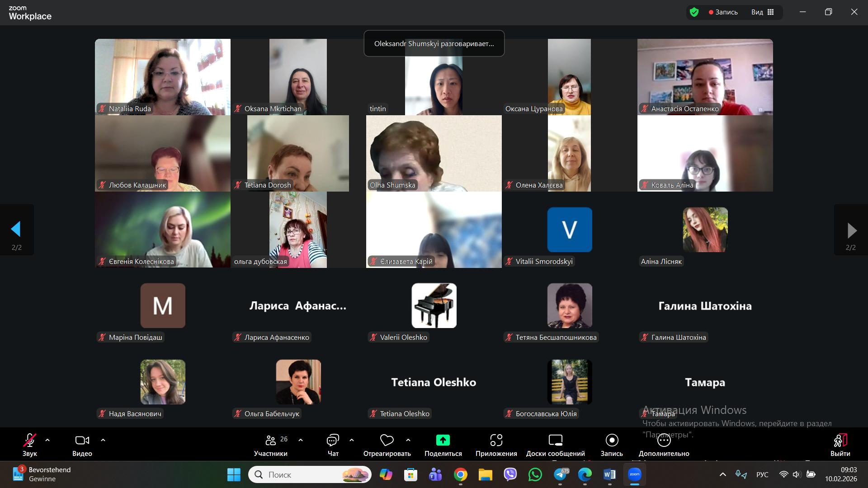Click green shield encryption info icon
Screen dimensions: 868x488
click(x=694, y=12)
